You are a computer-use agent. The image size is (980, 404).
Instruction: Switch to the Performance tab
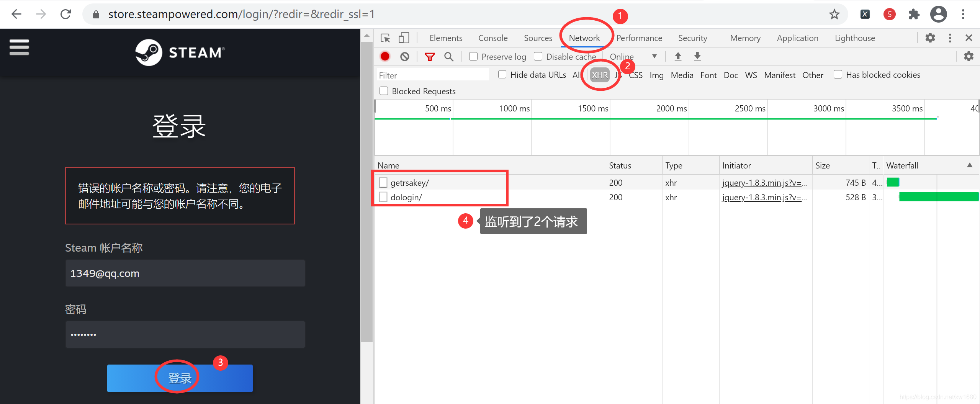pos(639,38)
